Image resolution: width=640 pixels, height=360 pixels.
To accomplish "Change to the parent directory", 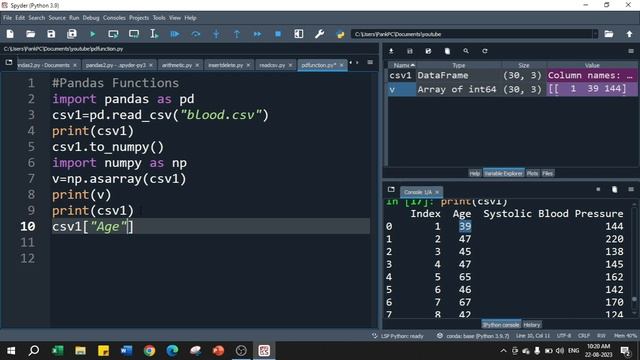I will 629,34.
